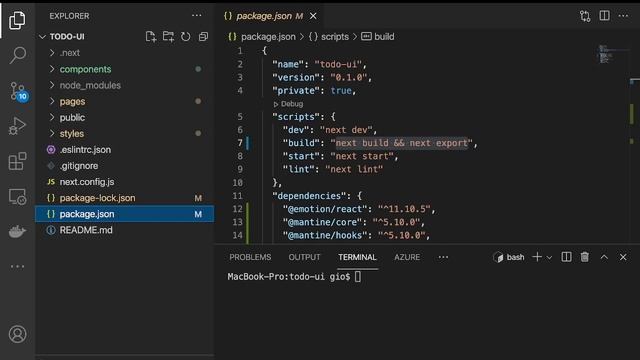Expand the node_modules folder

pyautogui.click(x=124, y=85)
